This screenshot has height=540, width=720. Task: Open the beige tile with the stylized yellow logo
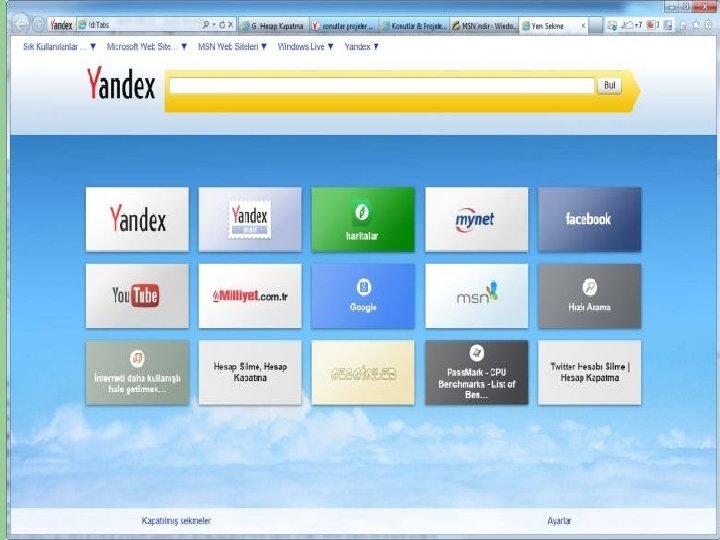363,372
